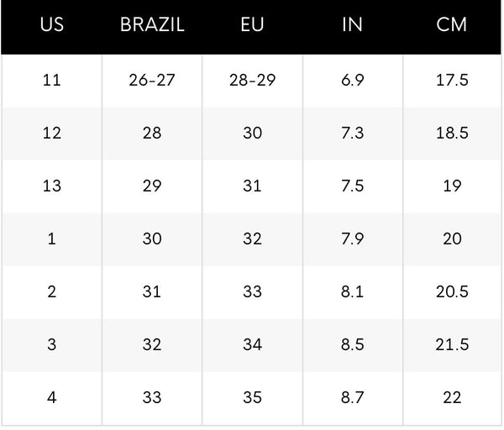Click the 6.9 inches cell
Image resolution: width=504 pixels, height=430 pixels.
[352, 80]
